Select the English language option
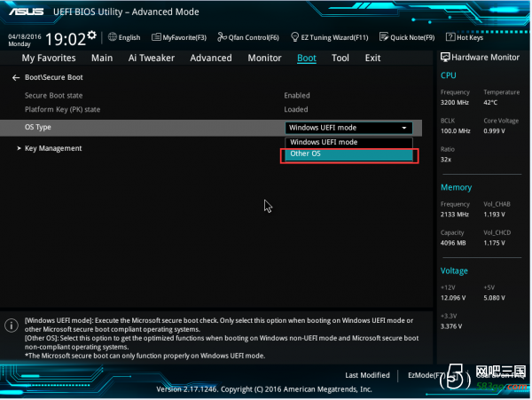Viewport: 532px width, 400px height. click(x=129, y=37)
